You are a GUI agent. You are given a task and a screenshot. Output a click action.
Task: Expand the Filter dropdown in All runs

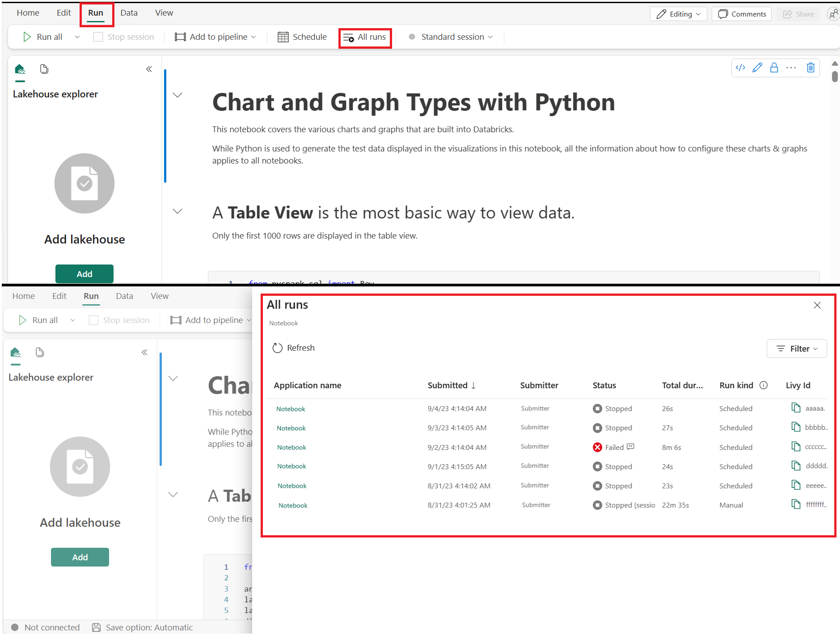point(797,348)
